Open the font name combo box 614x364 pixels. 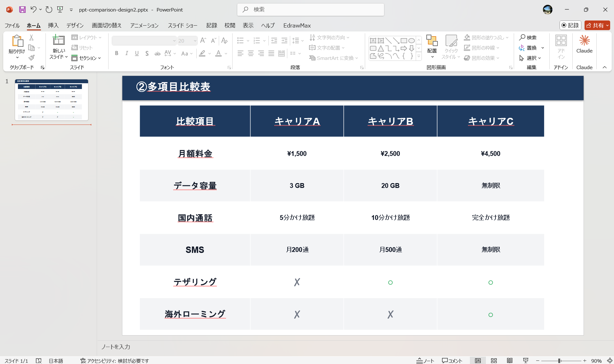pyautogui.click(x=144, y=41)
